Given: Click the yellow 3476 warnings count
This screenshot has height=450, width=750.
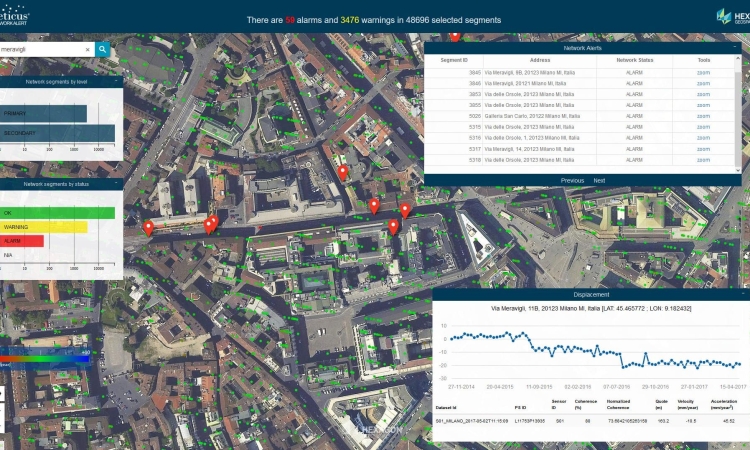Looking at the screenshot, I should [350, 20].
